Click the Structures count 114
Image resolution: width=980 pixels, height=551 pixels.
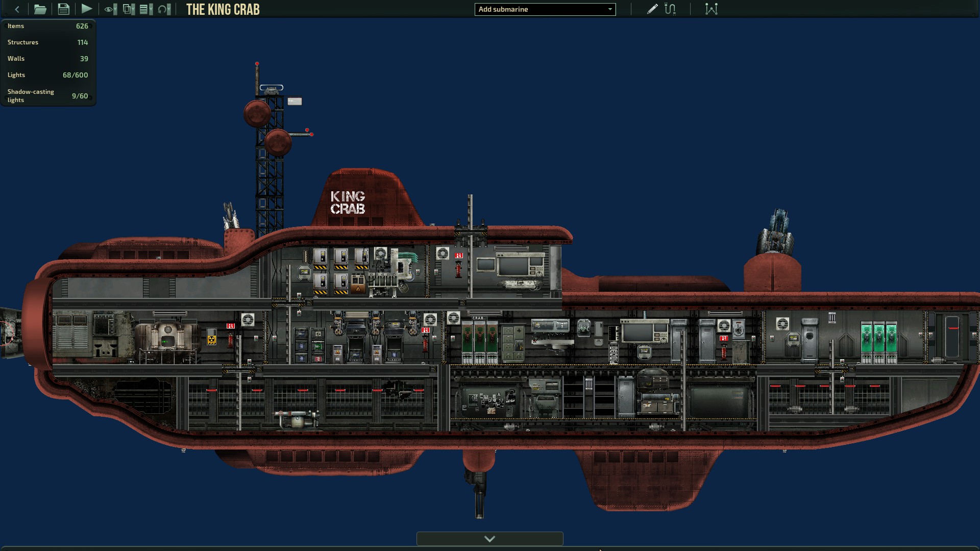point(83,42)
